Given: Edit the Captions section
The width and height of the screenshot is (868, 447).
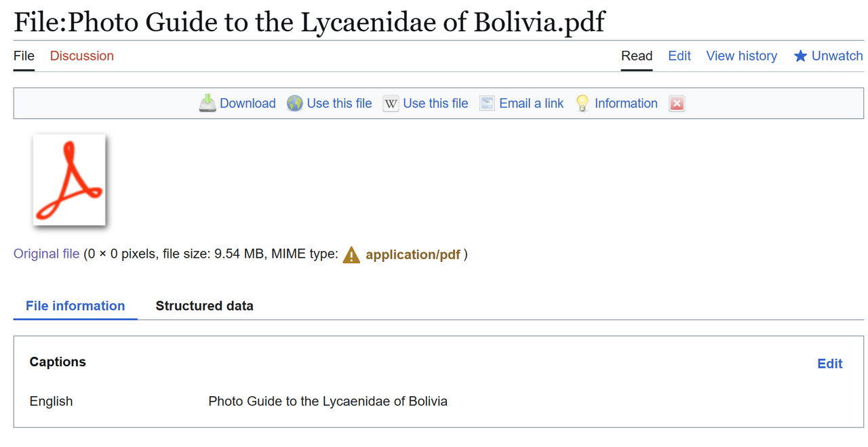Looking at the screenshot, I should click(830, 364).
